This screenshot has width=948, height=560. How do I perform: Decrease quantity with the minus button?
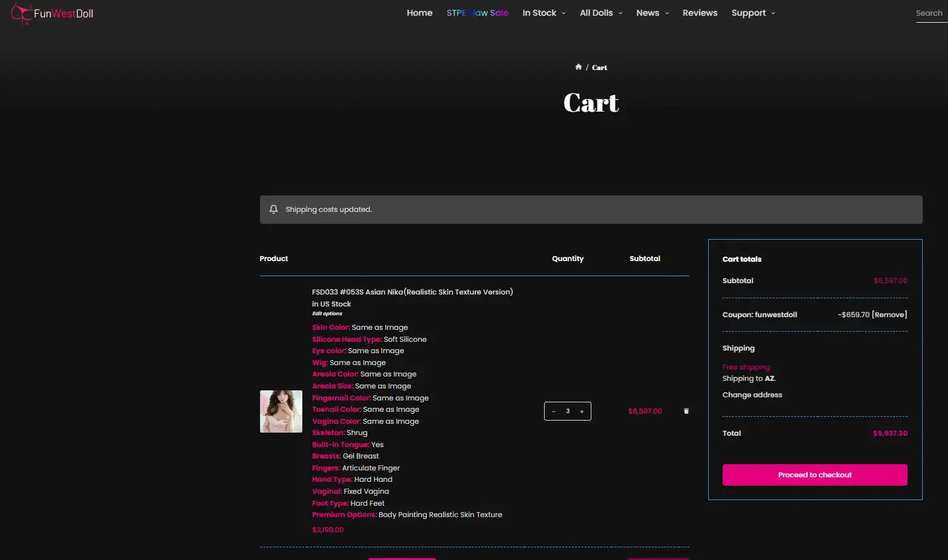(x=554, y=411)
